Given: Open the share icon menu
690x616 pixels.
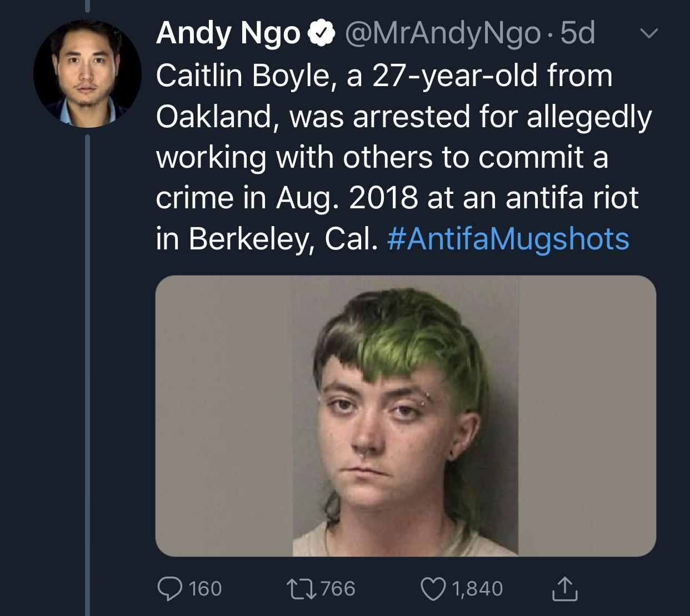Looking at the screenshot, I should click(566, 588).
